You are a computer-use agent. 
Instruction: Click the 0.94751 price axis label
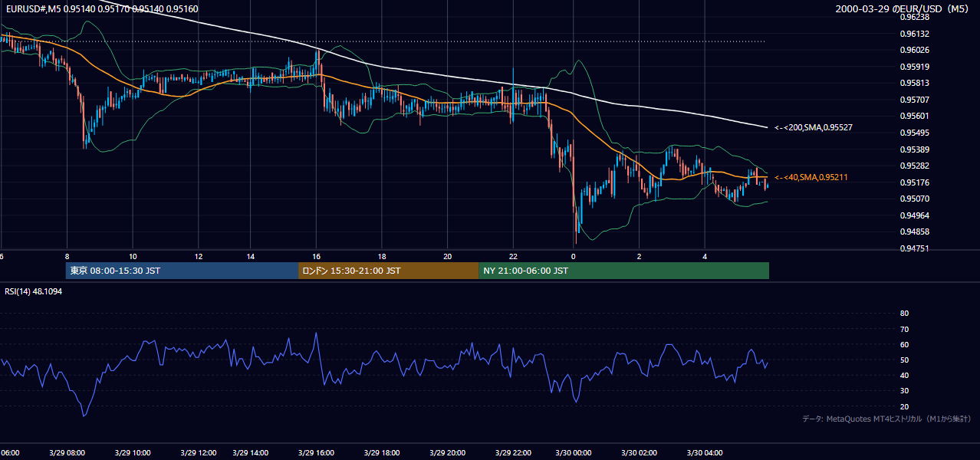click(x=914, y=248)
